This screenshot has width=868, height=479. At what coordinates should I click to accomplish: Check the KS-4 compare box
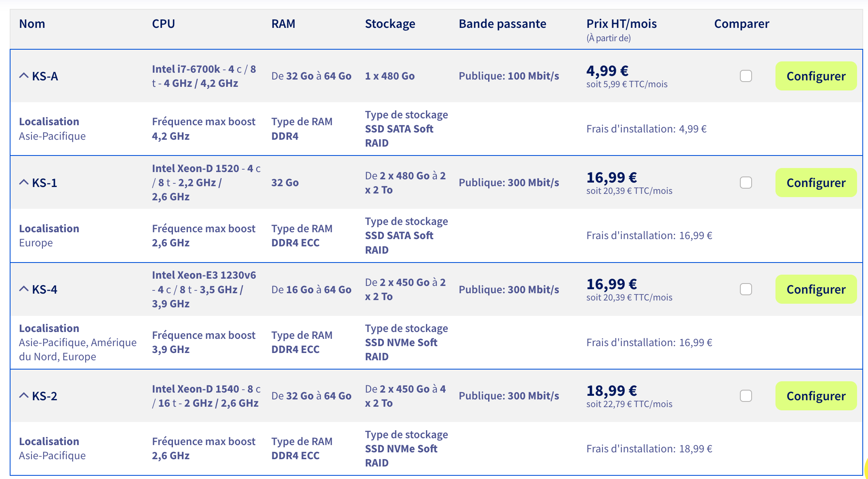[x=746, y=289]
